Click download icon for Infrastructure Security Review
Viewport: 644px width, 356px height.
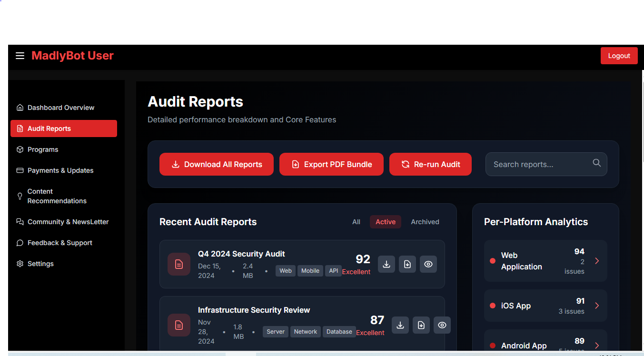pyautogui.click(x=400, y=325)
